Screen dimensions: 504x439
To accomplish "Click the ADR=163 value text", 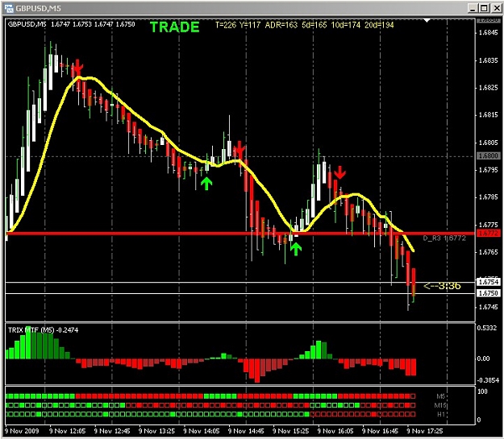I will pos(281,25).
